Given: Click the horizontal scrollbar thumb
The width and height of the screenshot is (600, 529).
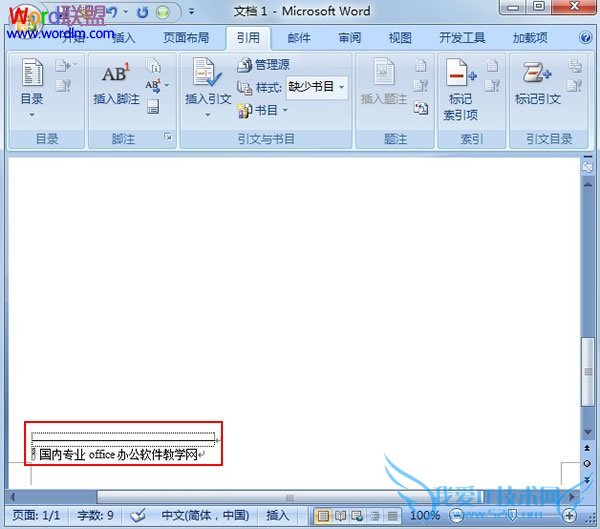Looking at the screenshot, I should click(x=290, y=498).
